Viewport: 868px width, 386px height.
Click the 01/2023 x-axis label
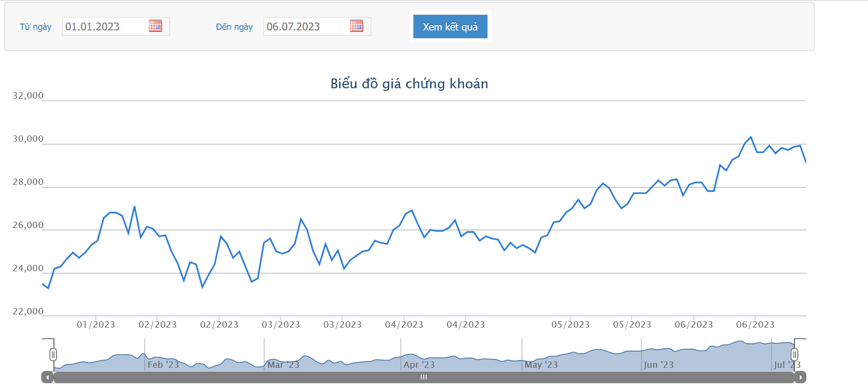96,325
